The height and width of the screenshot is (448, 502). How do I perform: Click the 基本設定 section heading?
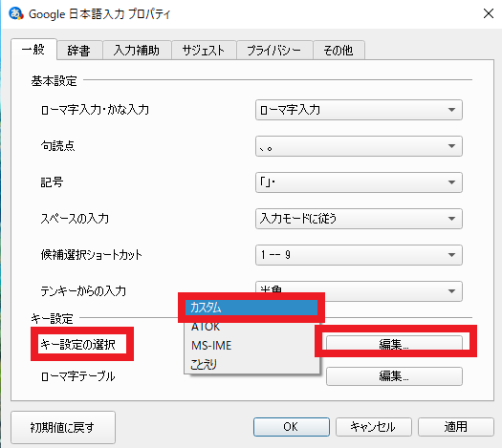click(54, 81)
